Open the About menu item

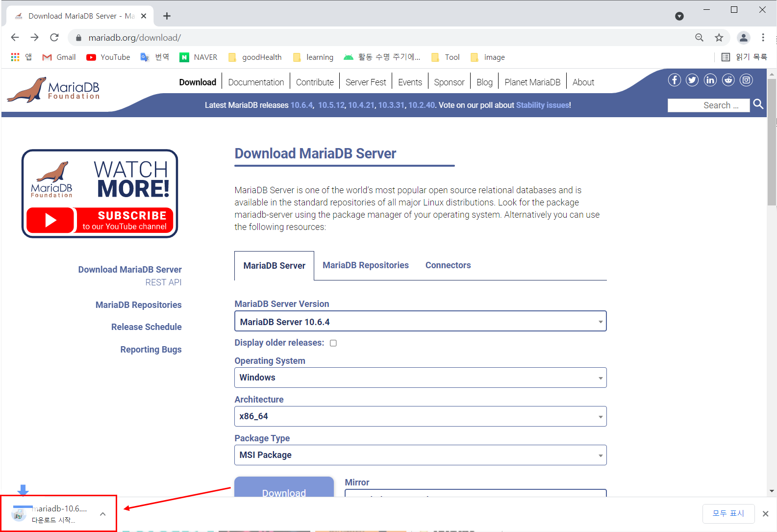pyautogui.click(x=583, y=82)
